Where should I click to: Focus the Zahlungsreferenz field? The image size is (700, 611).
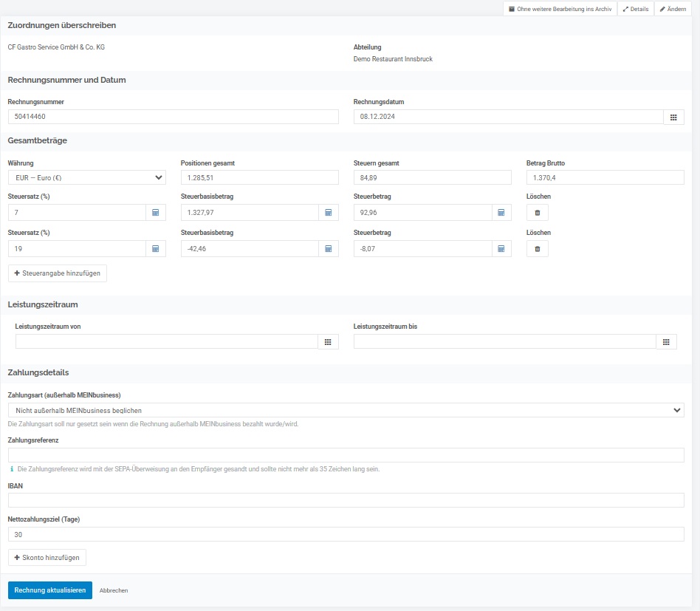346,455
